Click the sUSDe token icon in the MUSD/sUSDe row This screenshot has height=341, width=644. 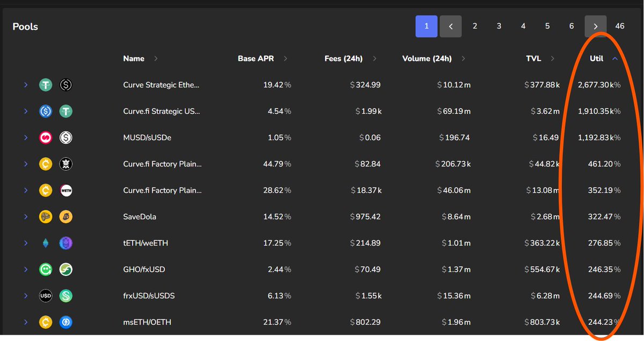pos(66,137)
